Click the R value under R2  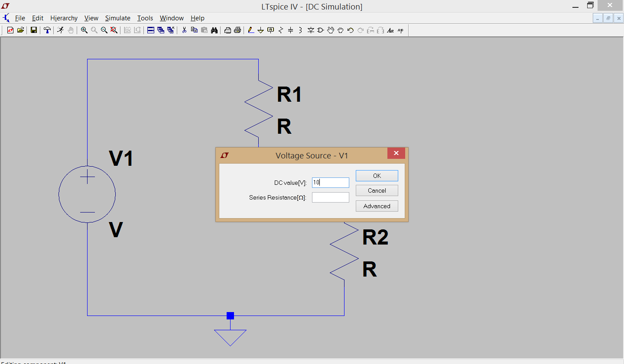pyautogui.click(x=370, y=269)
